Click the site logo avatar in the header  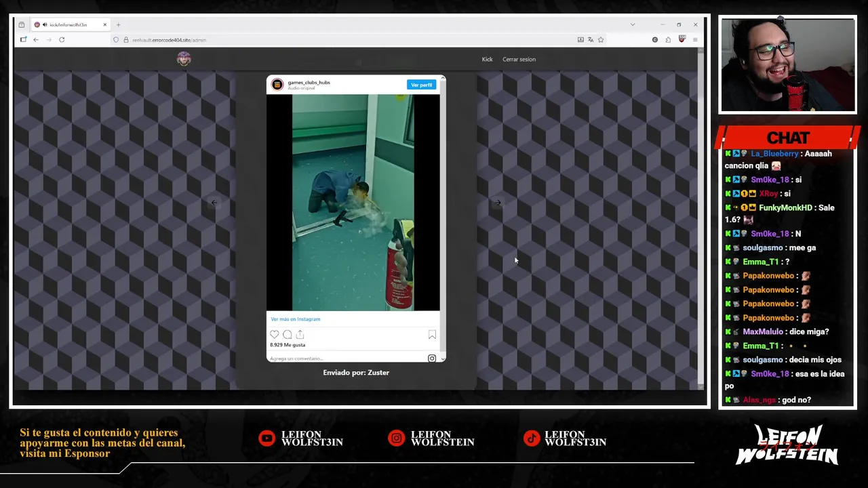click(184, 59)
